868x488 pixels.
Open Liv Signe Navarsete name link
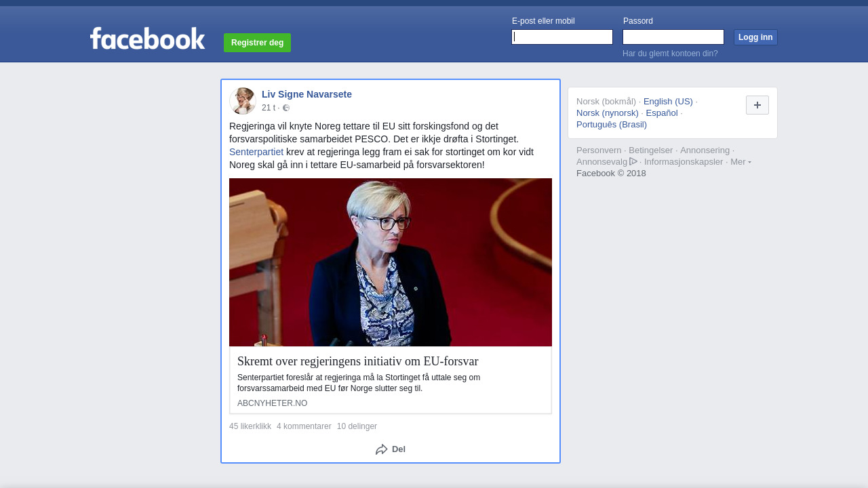pyautogui.click(x=307, y=94)
